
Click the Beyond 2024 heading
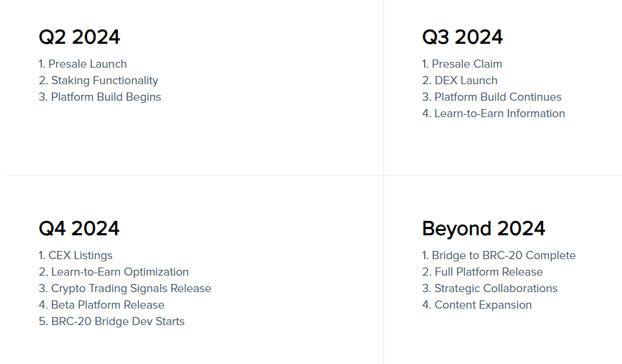coord(484,229)
